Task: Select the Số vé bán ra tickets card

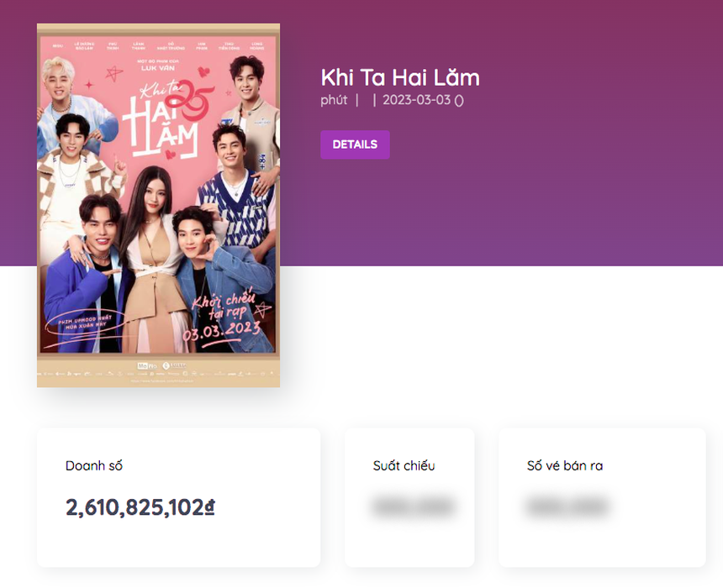Action: point(602,497)
